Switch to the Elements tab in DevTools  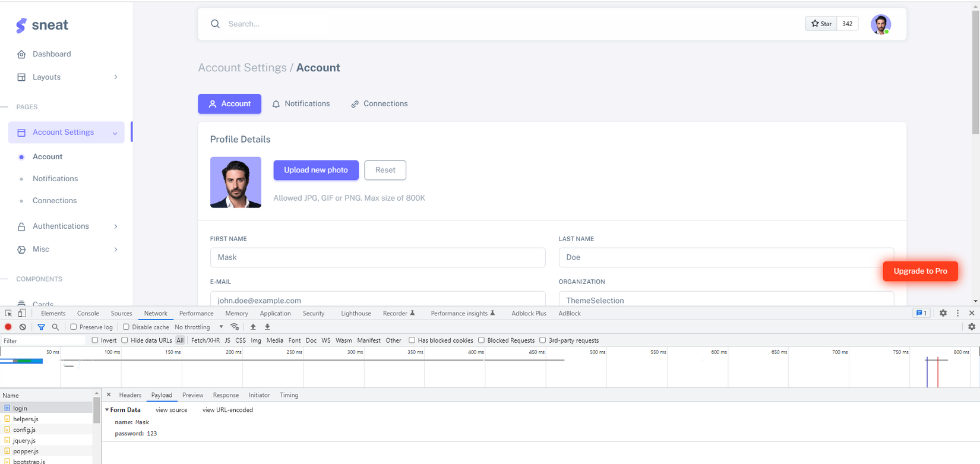pos(53,313)
